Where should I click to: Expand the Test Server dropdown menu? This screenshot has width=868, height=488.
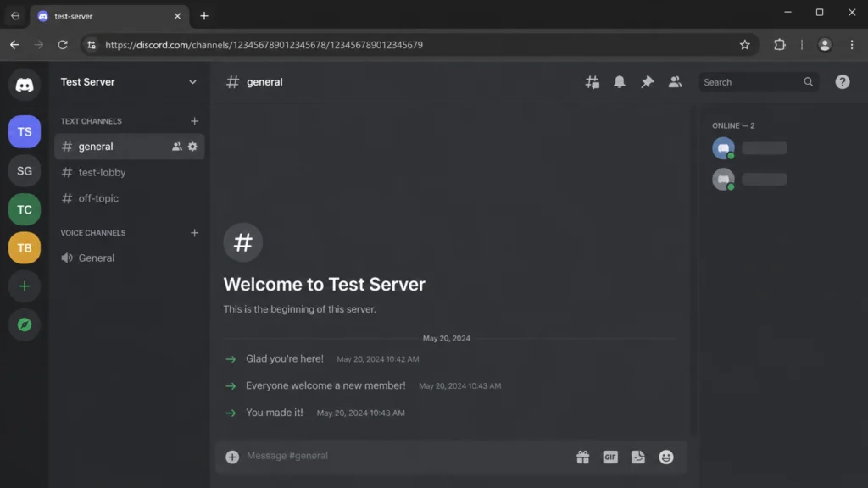point(192,82)
